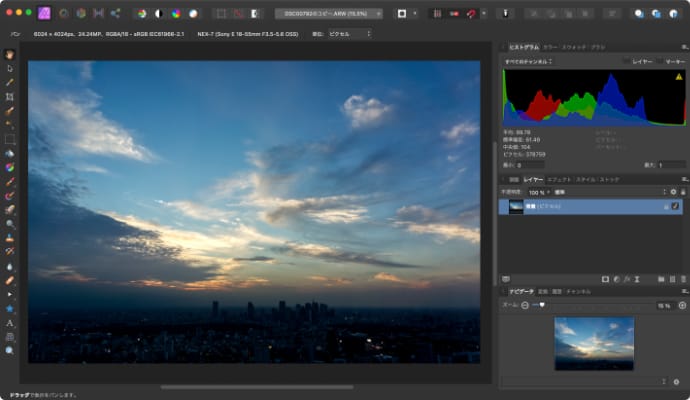The height and width of the screenshot is (400, 690).
Task: Click the Share icon in toolbar
Action: click(114, 14)
